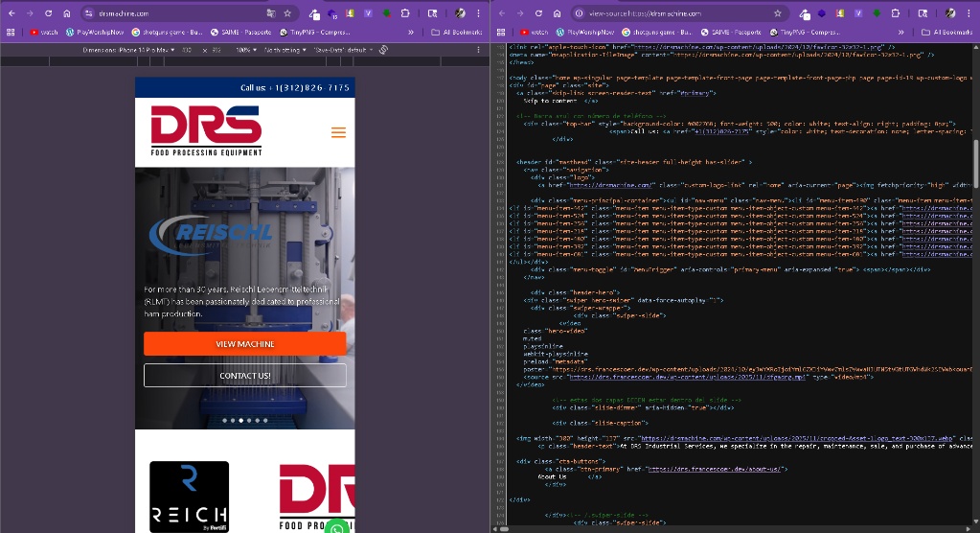Open All Bookmarks folder in left window

click(457, 32)
